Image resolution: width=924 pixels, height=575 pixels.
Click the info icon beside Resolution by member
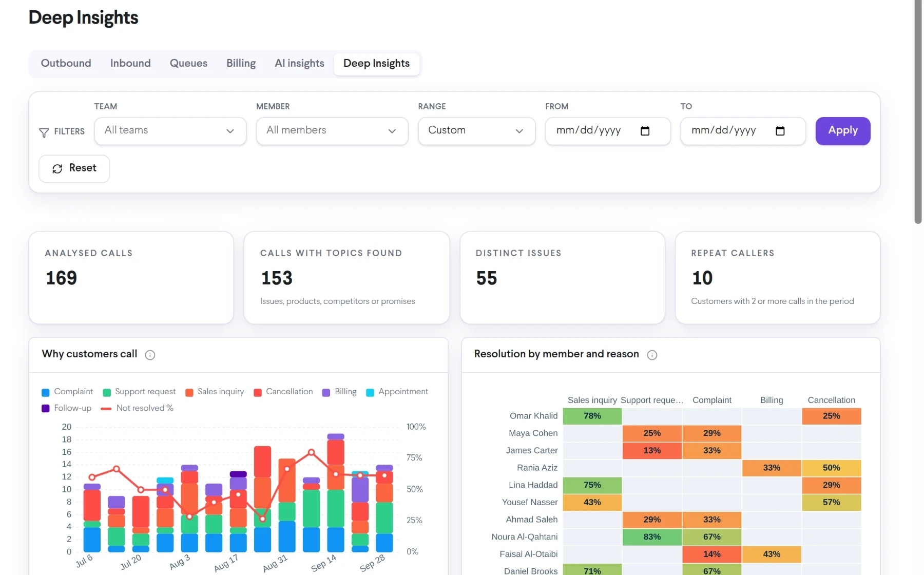[x=652, y=355]
